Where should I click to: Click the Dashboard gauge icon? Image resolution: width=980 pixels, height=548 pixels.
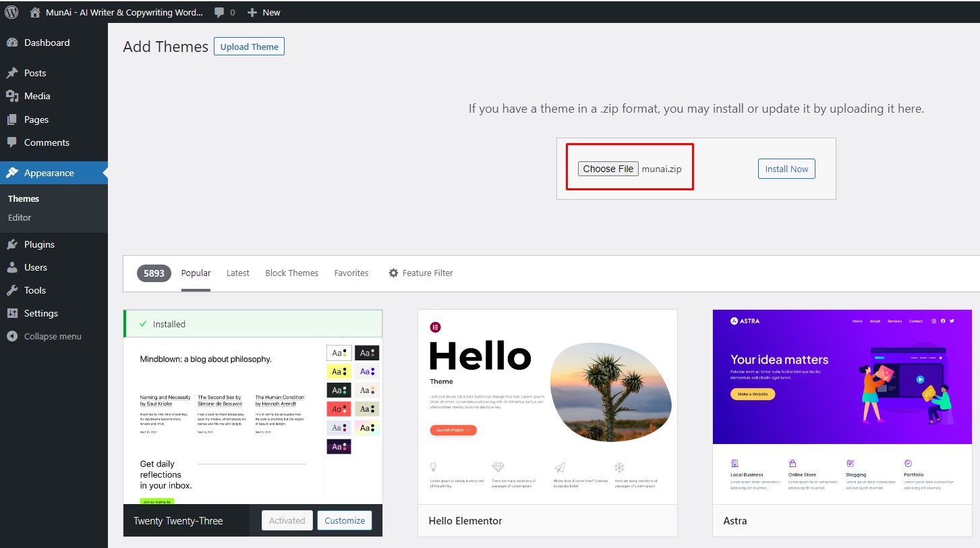pyautogui.click(x=12, y=43)
